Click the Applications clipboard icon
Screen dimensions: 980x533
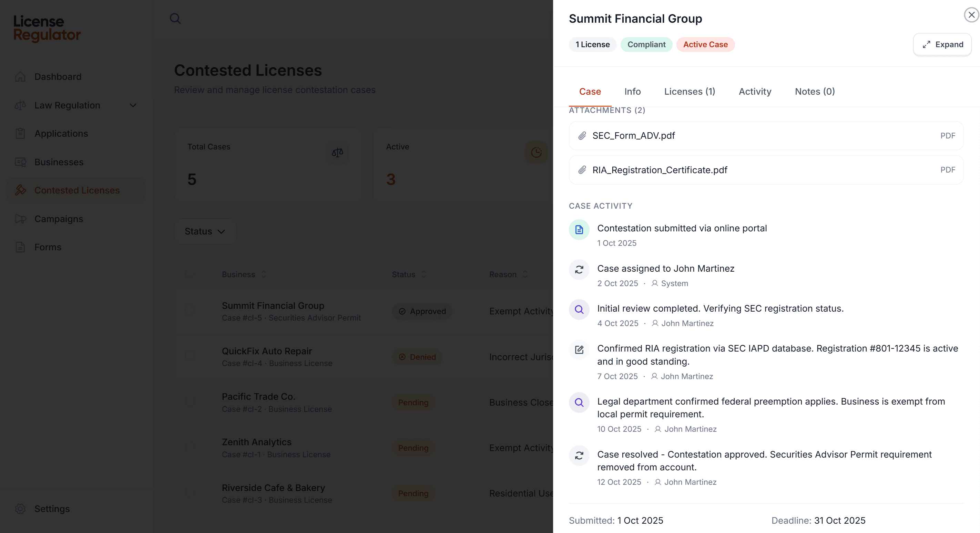(20, 134)
